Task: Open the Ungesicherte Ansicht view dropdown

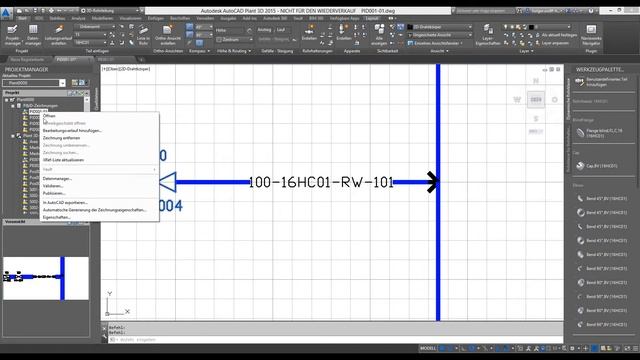Action: pyautogui.click(x=440, y=35)
